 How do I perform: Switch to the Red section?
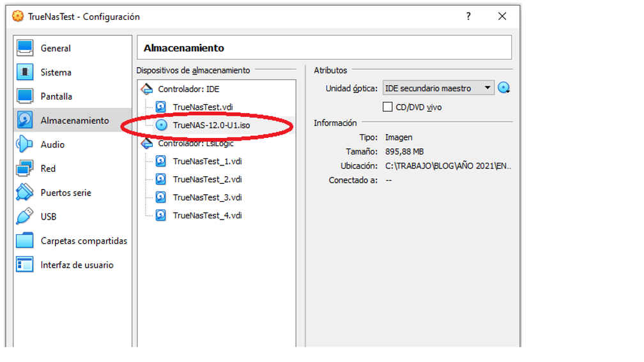[48, 169]
